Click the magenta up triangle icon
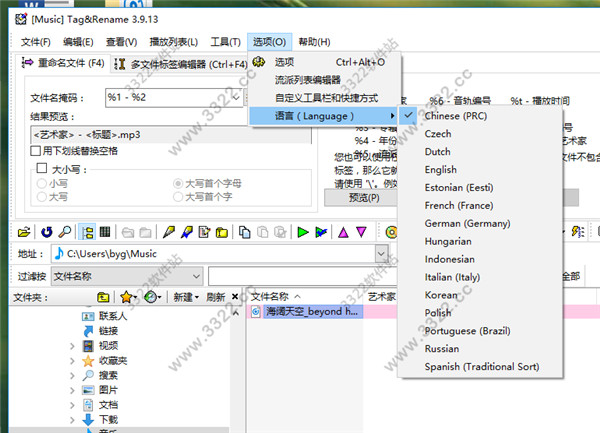 tap(343, 232)
